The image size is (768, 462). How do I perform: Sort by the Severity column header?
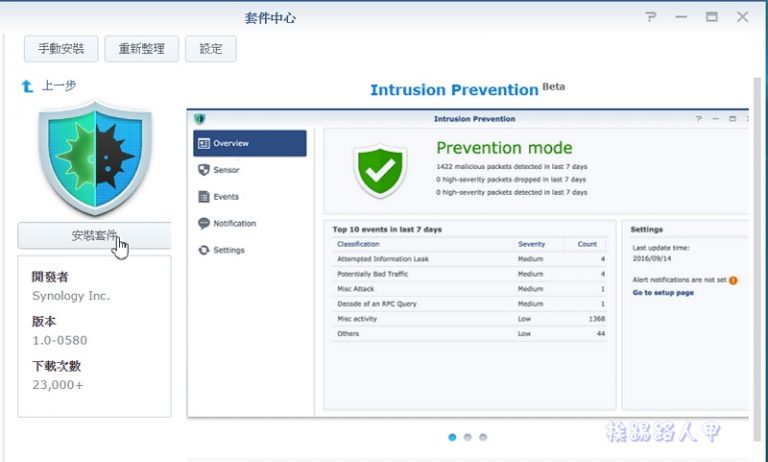(531, 244)
